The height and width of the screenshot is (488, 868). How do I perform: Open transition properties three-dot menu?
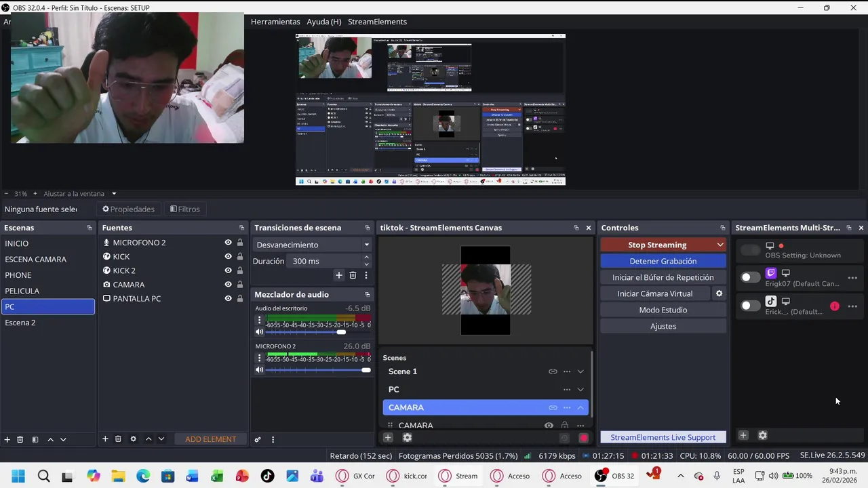(366, 275)
